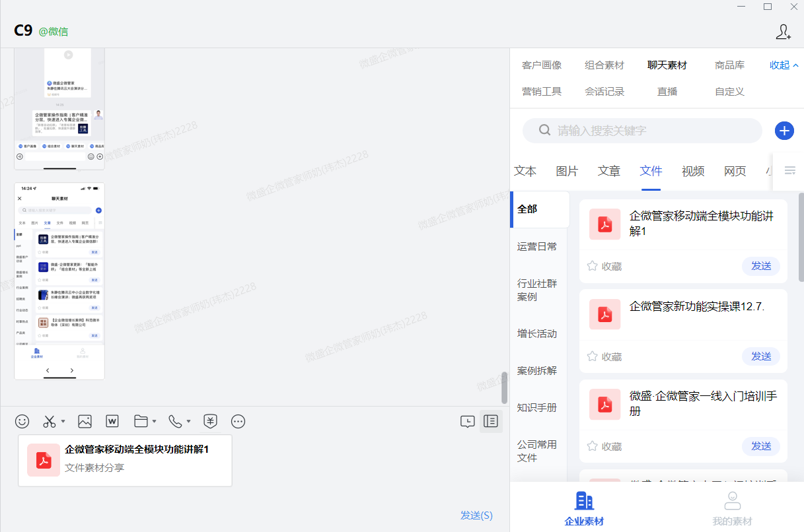Click the 企微管家移动端全模块功能讲解1 draft attachment card
Image resolution: width=804 pixels, height=532 pixels.
click(x=125, y=461)
